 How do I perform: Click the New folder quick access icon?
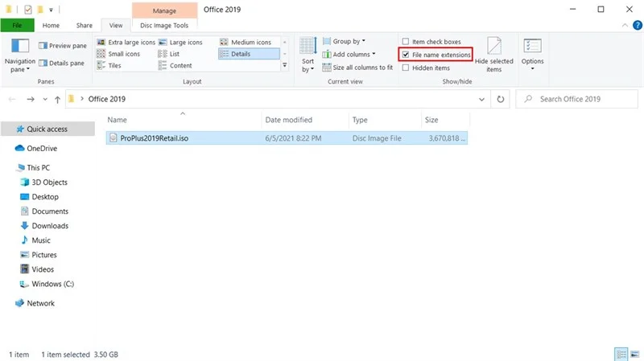coord(40,9)
